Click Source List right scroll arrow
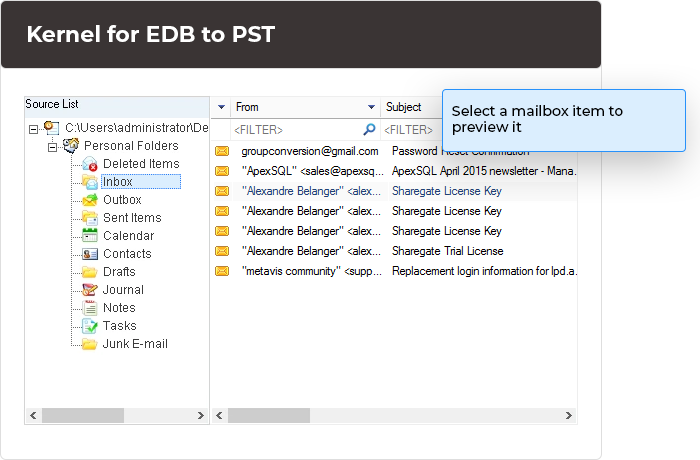700x460 pixels. tap(201, 415)
